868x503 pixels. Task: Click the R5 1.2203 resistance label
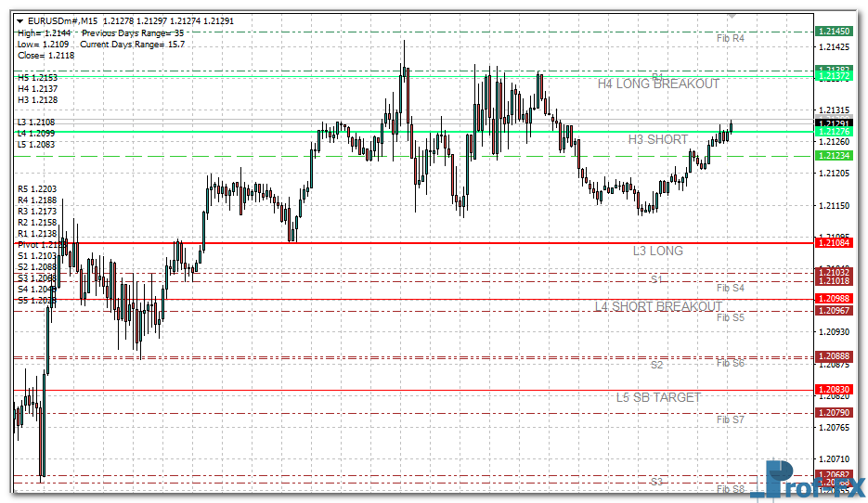[37, 188]
